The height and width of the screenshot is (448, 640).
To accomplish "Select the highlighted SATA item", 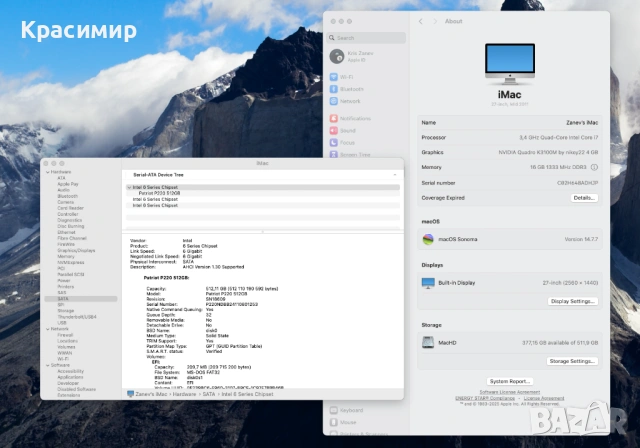I will pos(81,299).
